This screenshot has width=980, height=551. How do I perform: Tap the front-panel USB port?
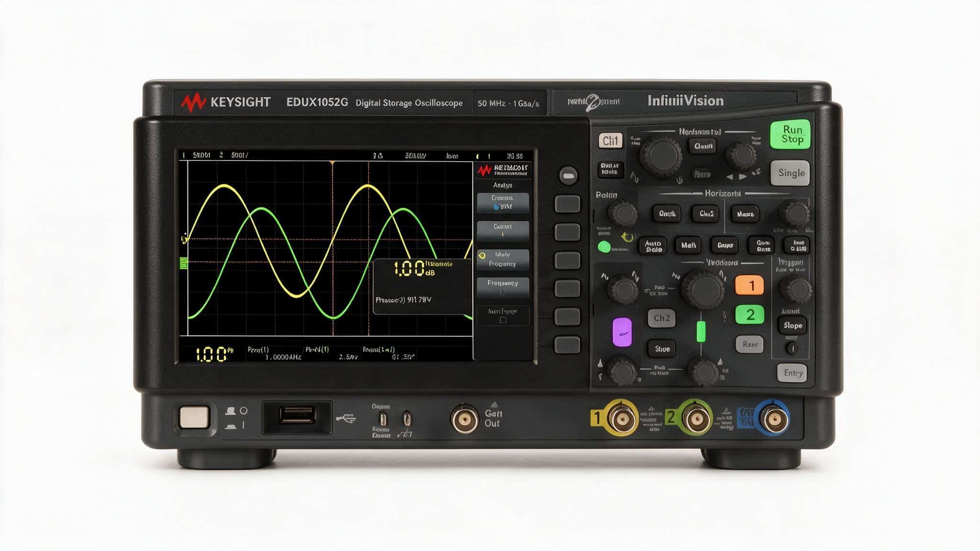(x=298, y=416)
